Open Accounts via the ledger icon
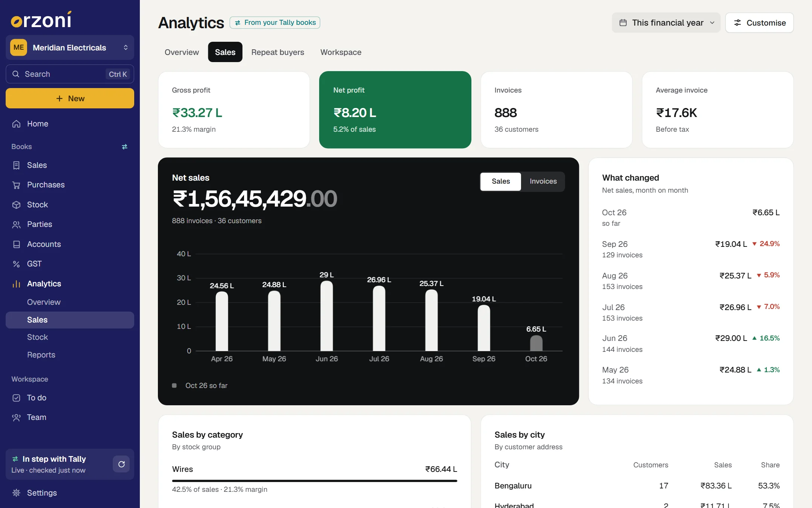812x508 pixels. (x=16, y=244)
